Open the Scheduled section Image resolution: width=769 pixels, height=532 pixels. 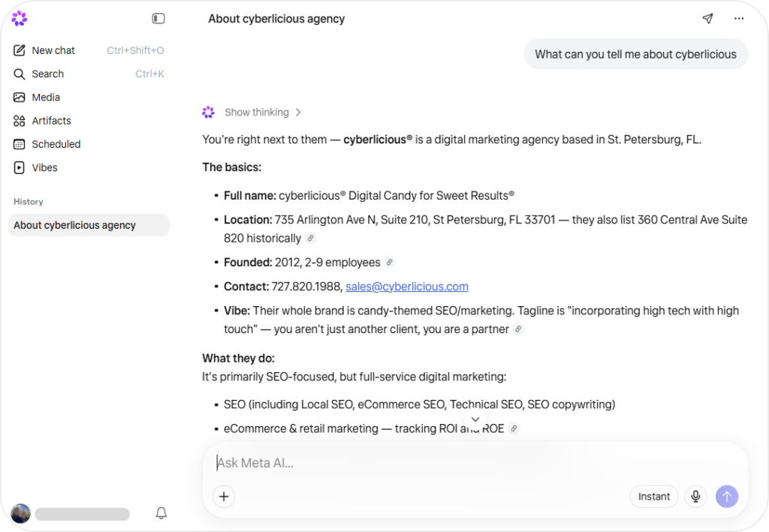coord(89,144)
